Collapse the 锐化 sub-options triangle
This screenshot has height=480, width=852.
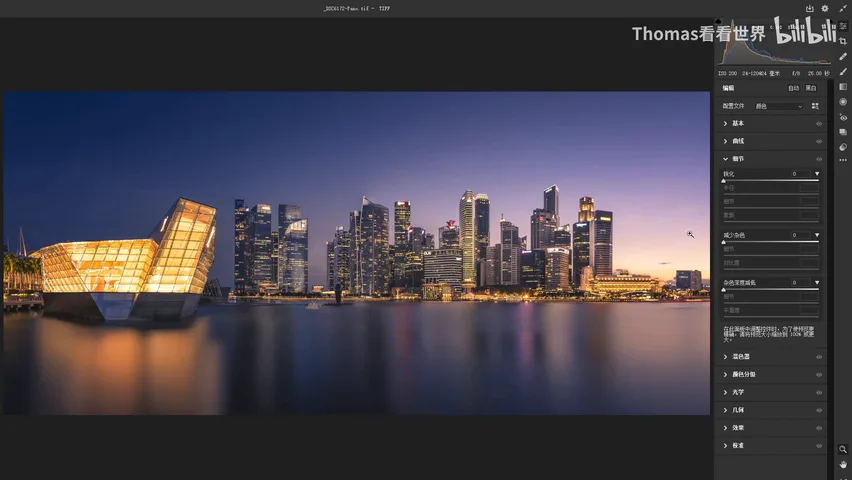click(x=817, y=174)
